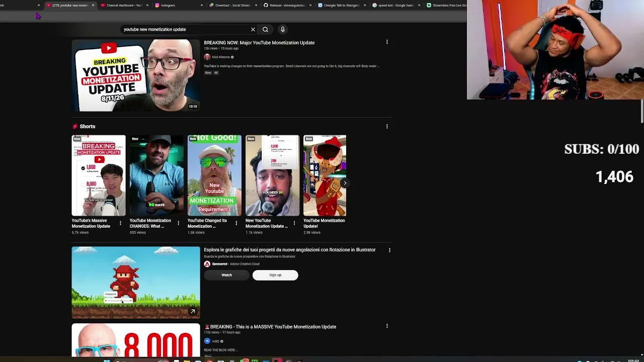
Task: Click the "New YouTube Monetization Update" short title
Action: [x=267, y=223]
